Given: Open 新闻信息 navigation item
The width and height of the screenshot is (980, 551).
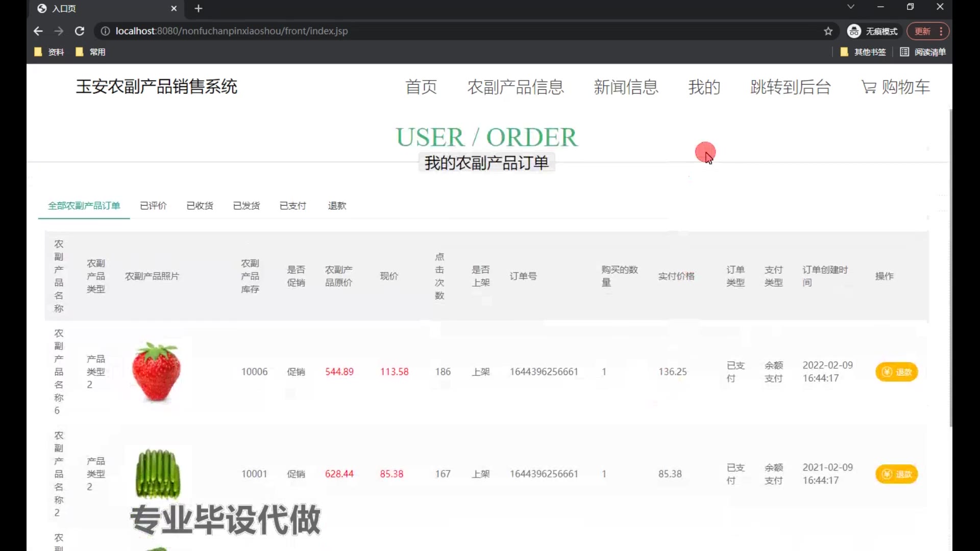Looking at the screenshot, I should click(626, 87).
